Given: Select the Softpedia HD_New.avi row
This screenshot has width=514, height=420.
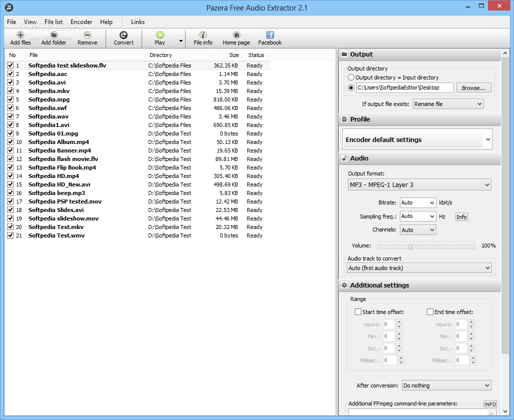Looking at the screenshot, I should click(x=138, y=184).
